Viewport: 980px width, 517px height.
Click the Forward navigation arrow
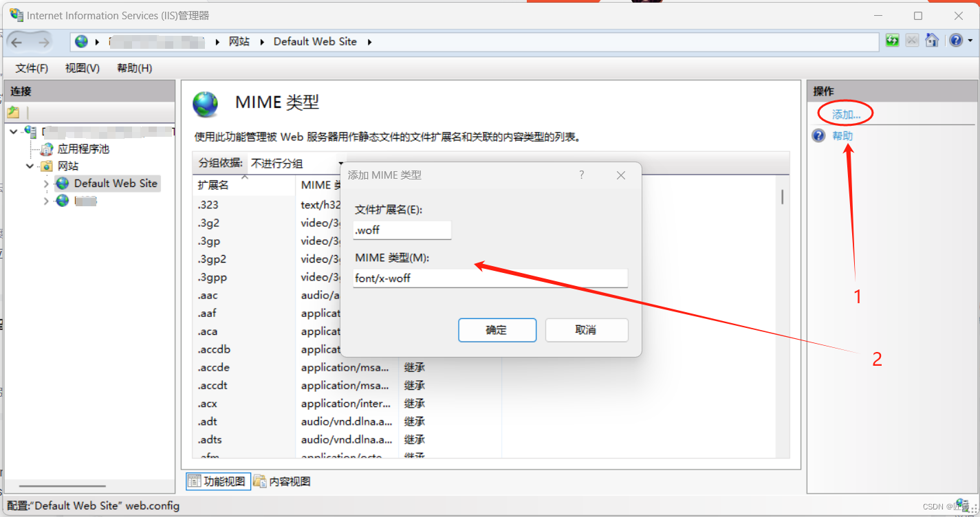click(x=43, y=42)
